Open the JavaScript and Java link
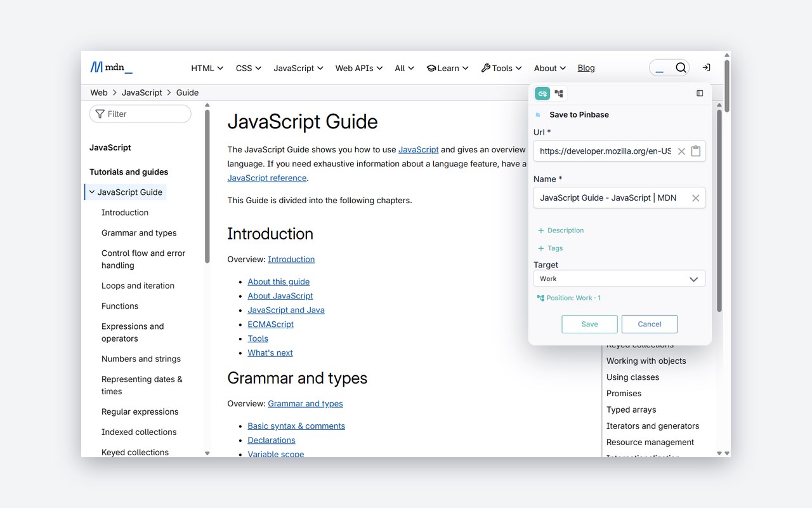 (x=286, y=310)
